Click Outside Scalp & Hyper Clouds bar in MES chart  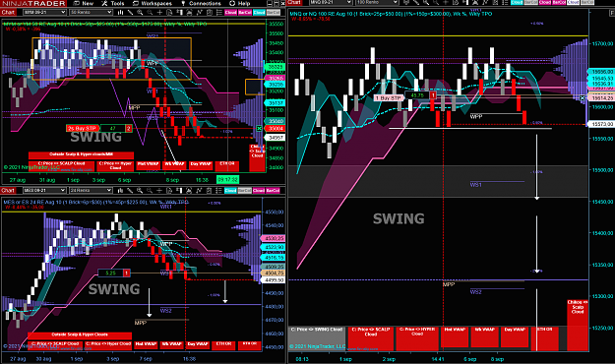pos(80,334)
